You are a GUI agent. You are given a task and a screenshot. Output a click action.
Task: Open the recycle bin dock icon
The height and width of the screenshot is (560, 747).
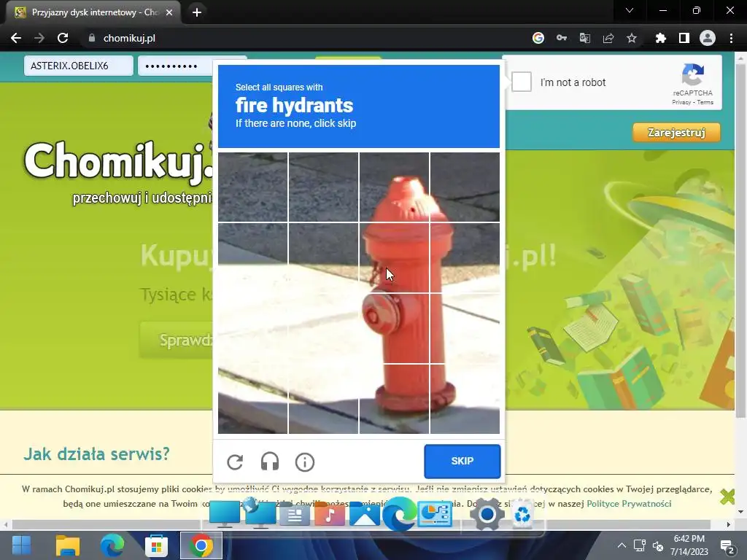522,514
